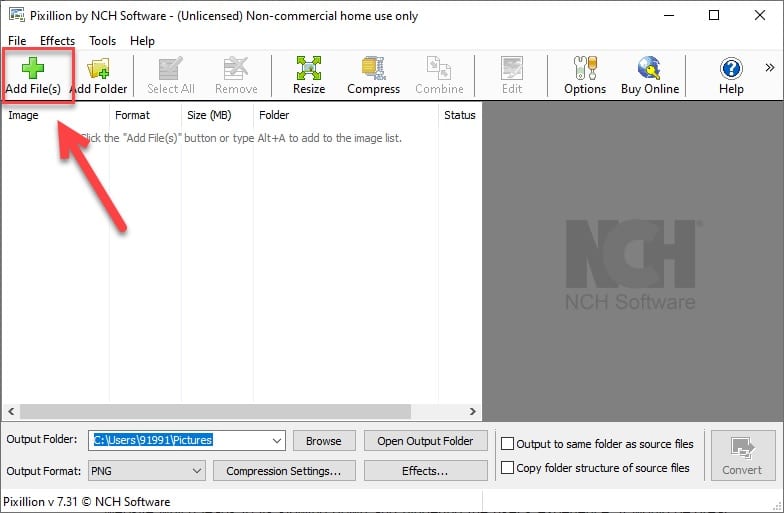Click the Remove toolbar icon

pyautogui.click(x=236, y=76)
